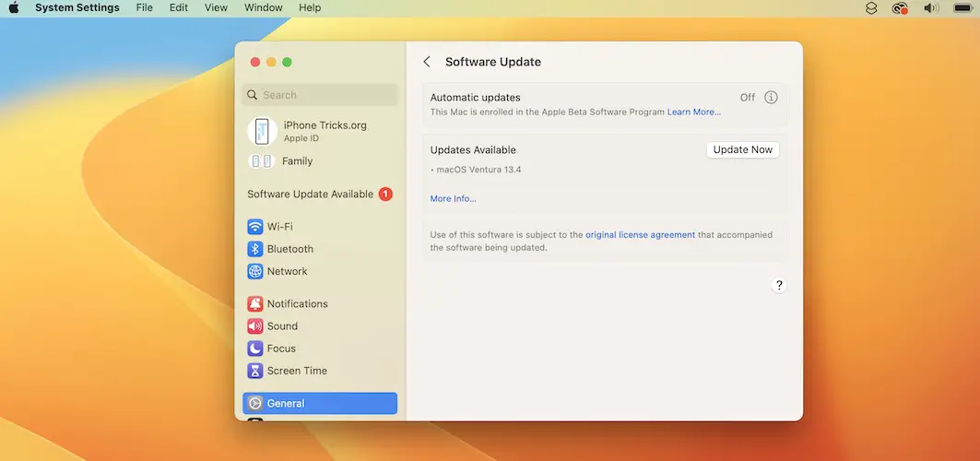Open the View menu
Viewport: 980px width, 461px height.
pos(216,7)
